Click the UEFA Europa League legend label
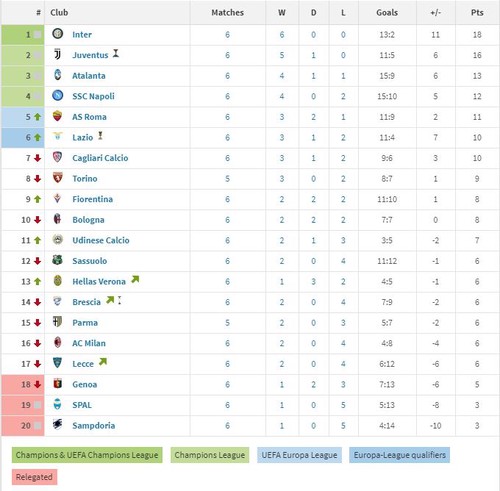Screen dimensions: 500x491 click(299, 455)
